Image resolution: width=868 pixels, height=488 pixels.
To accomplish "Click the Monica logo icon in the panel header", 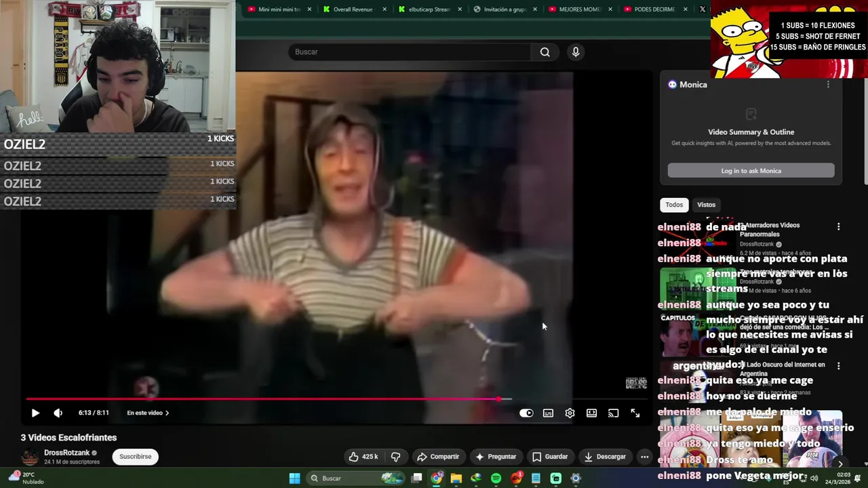I will pyautogui.click(x=672, y=85).
